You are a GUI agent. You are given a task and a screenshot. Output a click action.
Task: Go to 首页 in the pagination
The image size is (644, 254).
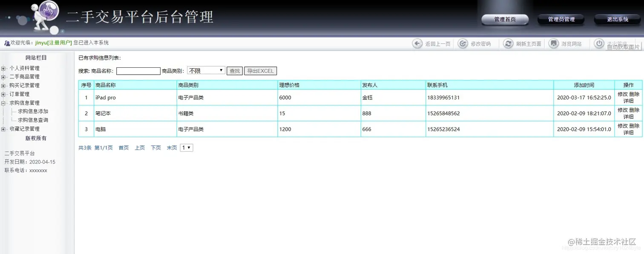[x=124, y=148]
